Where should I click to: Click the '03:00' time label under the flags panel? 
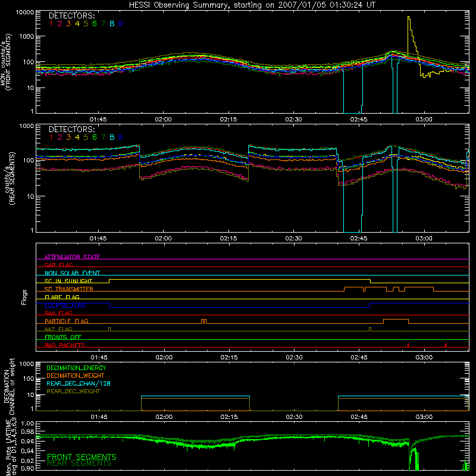(x=424, y=358)
